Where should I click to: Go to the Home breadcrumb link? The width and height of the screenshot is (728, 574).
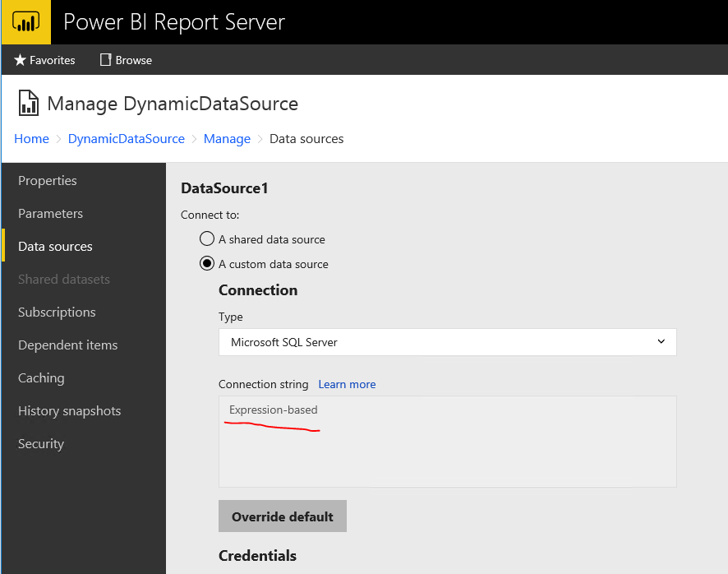click(x=31, y=138)
